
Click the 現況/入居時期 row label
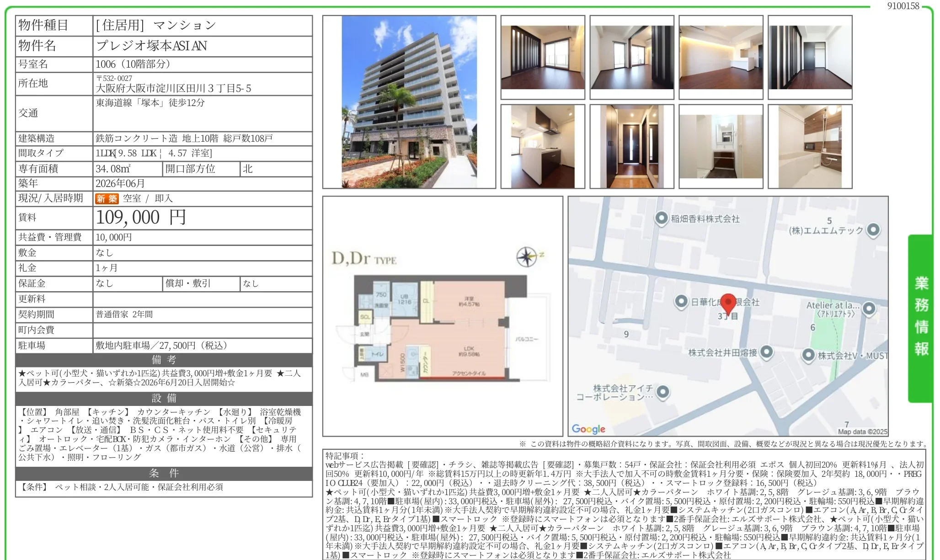click(x=51, y=198)
